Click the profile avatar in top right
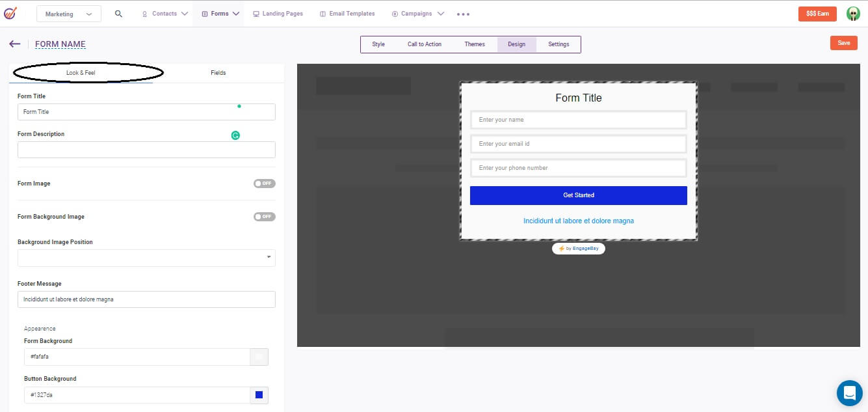The image size is (868, 412). (852, 13)
